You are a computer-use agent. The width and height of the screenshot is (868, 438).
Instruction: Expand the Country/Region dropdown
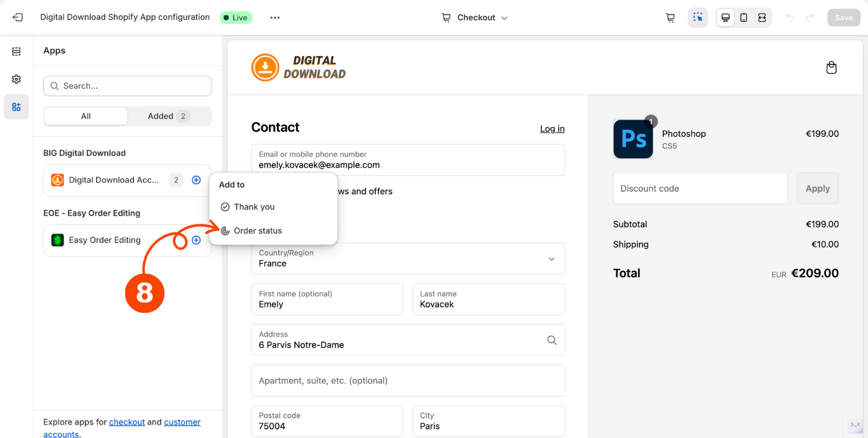pos(408,258)
